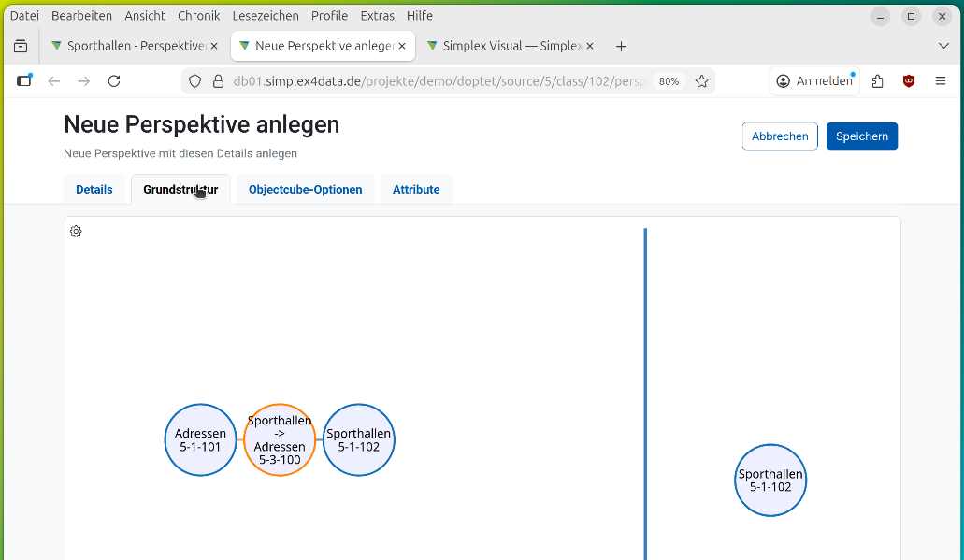Switch to the Objectcube-Optionen tab
This screenshot has width=964, height=560.
[305, 190]
